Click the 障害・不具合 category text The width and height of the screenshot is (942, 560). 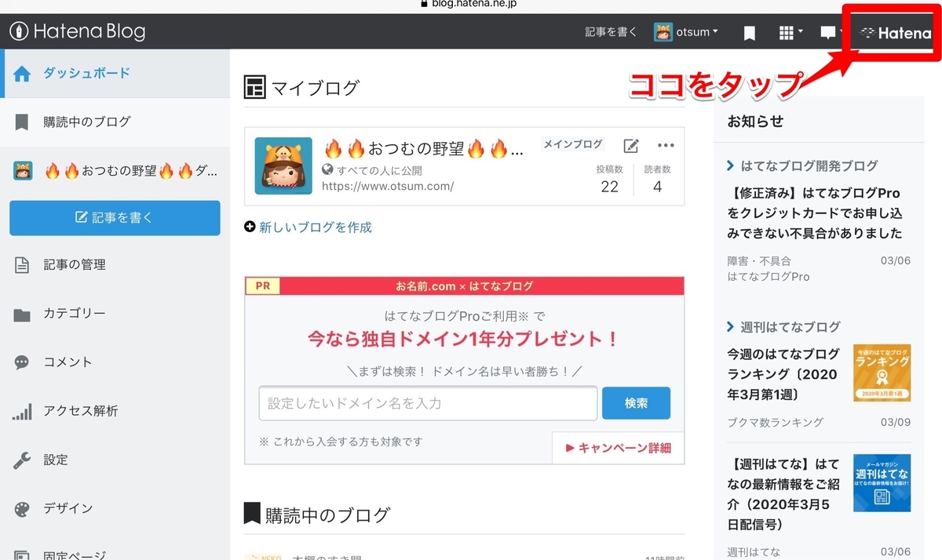click(x=759, y=261)
